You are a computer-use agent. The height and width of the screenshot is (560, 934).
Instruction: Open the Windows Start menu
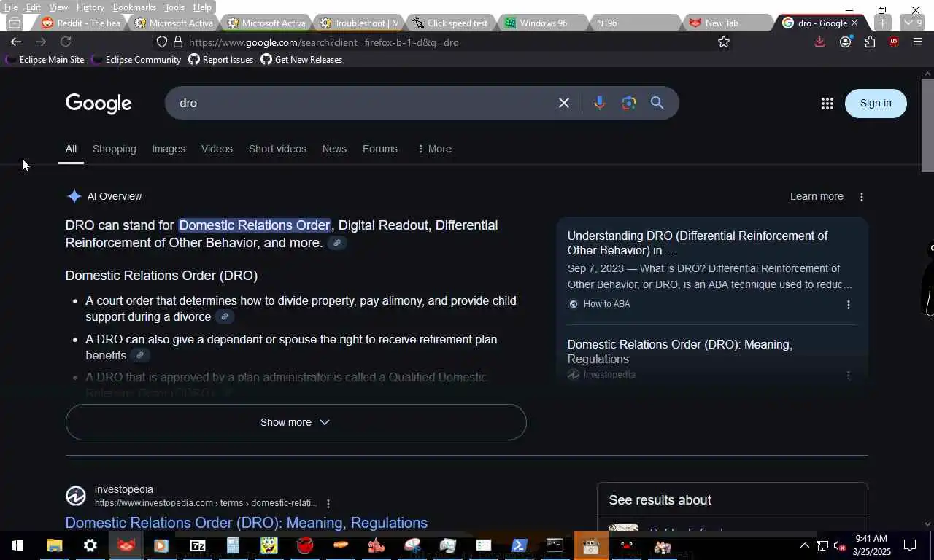pyautogui.click(x=18, y=545)
